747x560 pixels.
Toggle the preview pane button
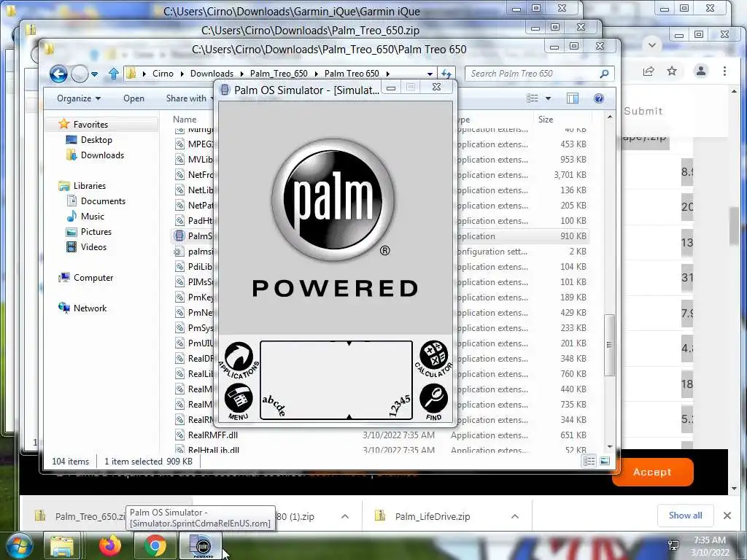(573, 98)
